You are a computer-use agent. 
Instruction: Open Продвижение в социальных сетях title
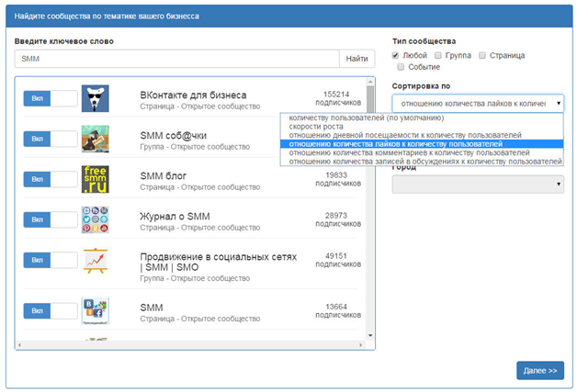(x=219, y=262)
